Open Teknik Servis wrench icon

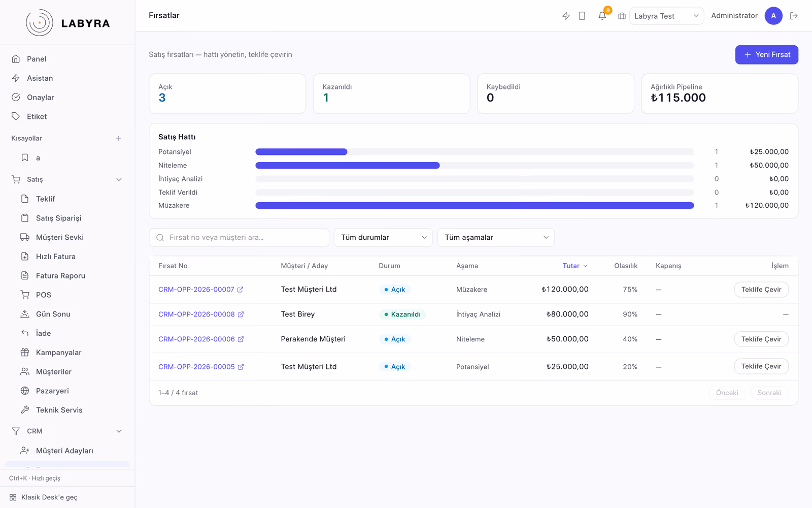coord(24,410)
